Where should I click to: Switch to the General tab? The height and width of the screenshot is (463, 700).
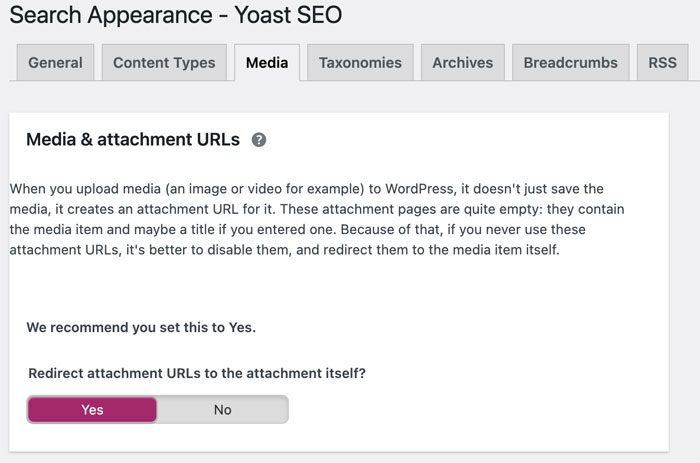pos(55,62)
